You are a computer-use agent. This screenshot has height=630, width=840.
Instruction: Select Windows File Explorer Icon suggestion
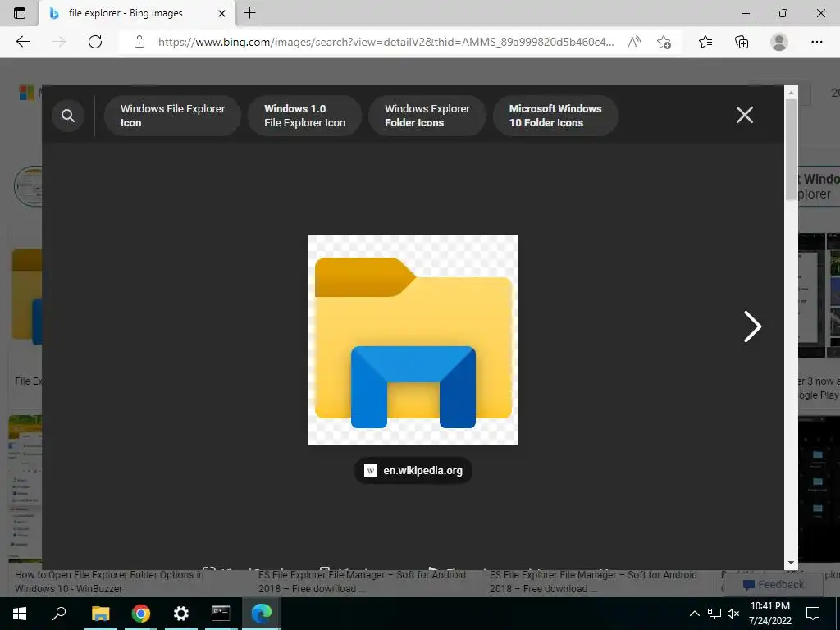[172, 116]
